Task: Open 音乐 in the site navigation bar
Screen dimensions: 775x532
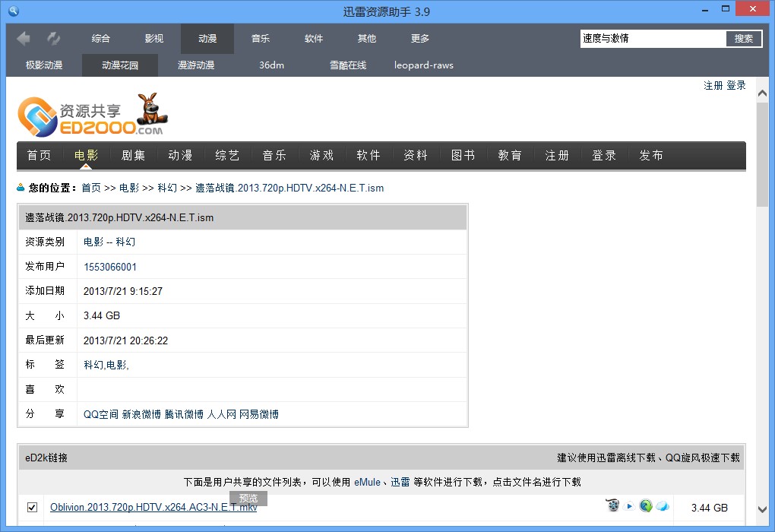Action: [x=274, y=155]
